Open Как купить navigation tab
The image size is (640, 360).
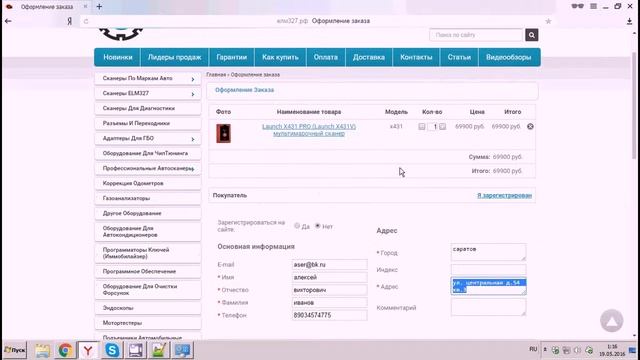pyautogui.click(x=280, y=57)
